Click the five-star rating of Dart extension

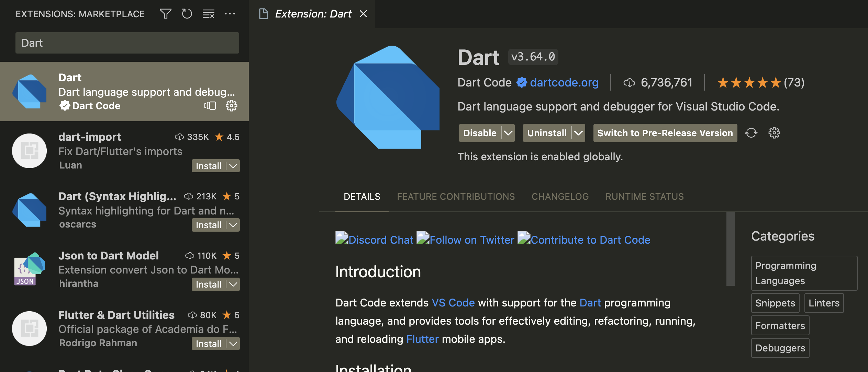coord(749,83)
